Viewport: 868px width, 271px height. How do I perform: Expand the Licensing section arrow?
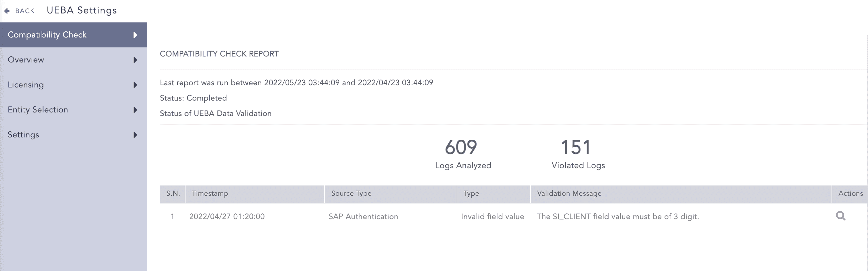(x=135, y=85)
